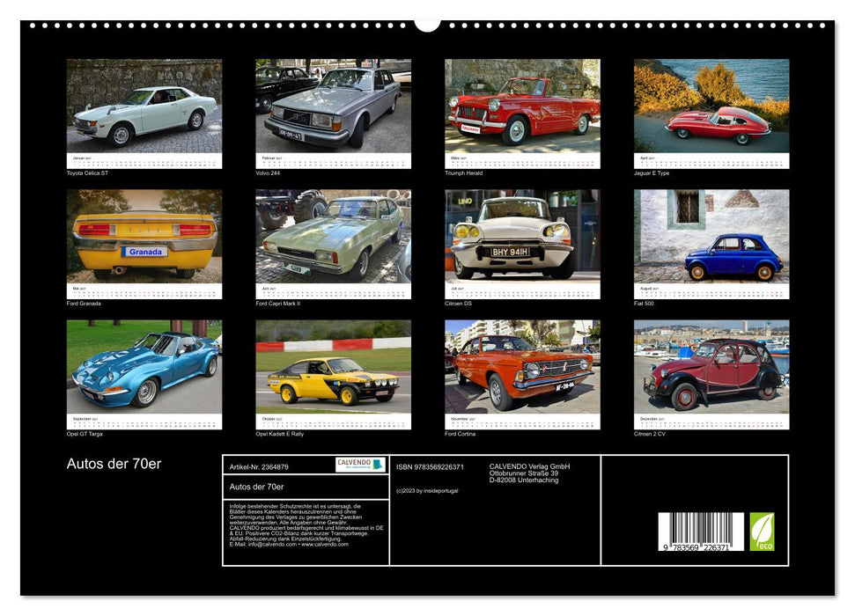Click the 'Citroen 2 CV' caption
The image size is (855, 616).
coord(650,435)
